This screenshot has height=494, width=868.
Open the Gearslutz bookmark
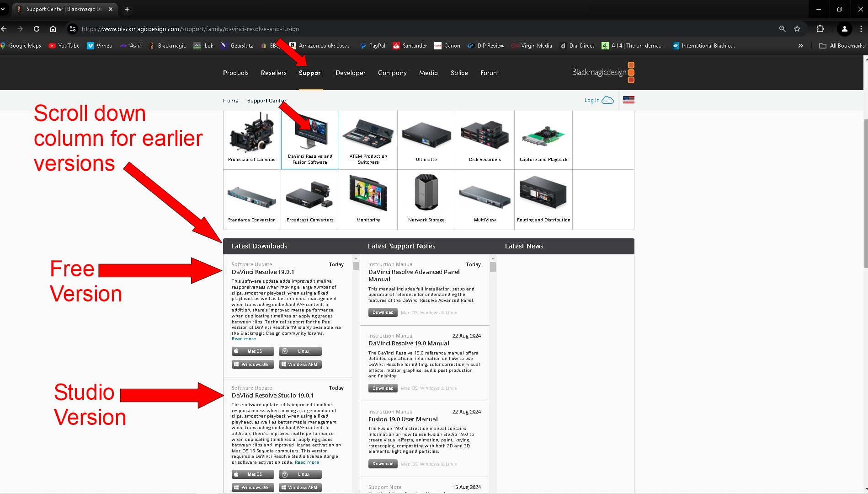(237, 46)
